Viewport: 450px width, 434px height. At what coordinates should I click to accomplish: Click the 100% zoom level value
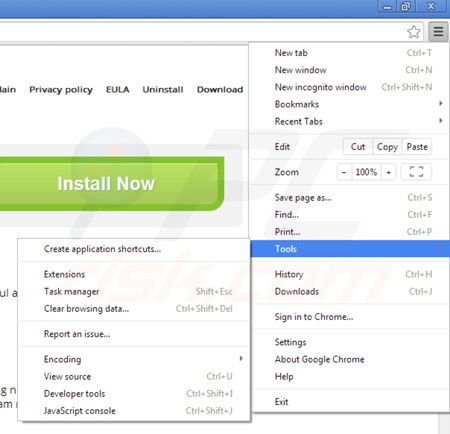click(x=366, y=172)
